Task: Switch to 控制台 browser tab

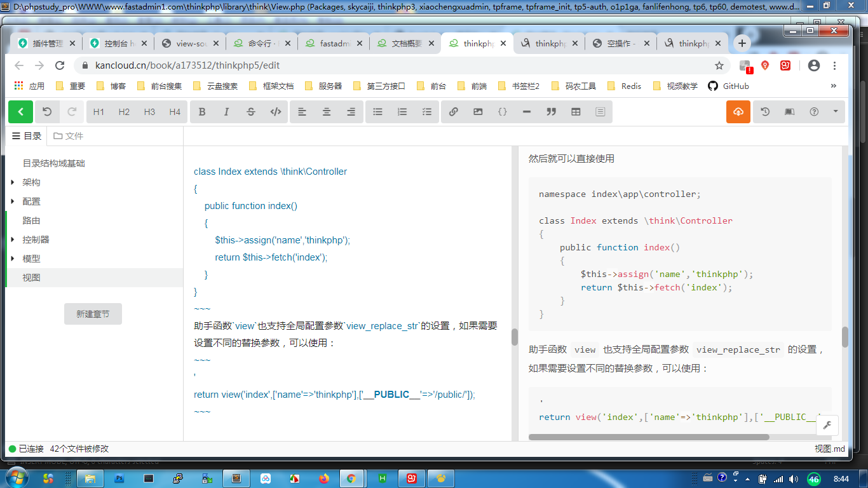Action: pos(119,43)
